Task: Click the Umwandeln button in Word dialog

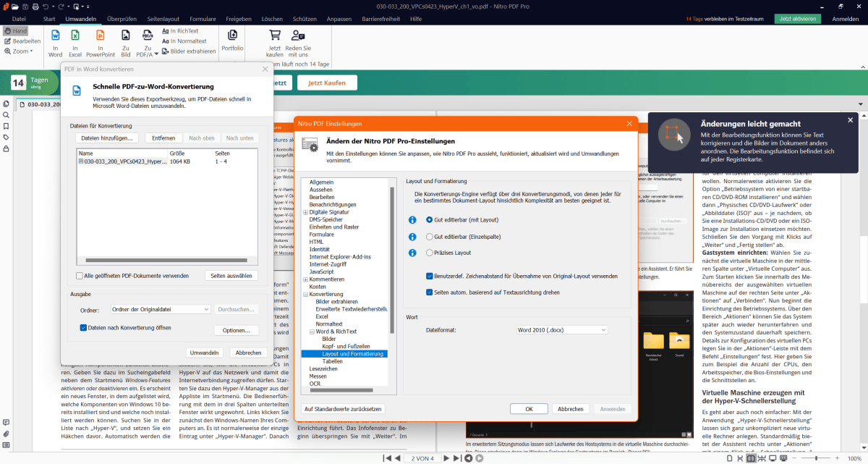Action: tap(205, 353)
